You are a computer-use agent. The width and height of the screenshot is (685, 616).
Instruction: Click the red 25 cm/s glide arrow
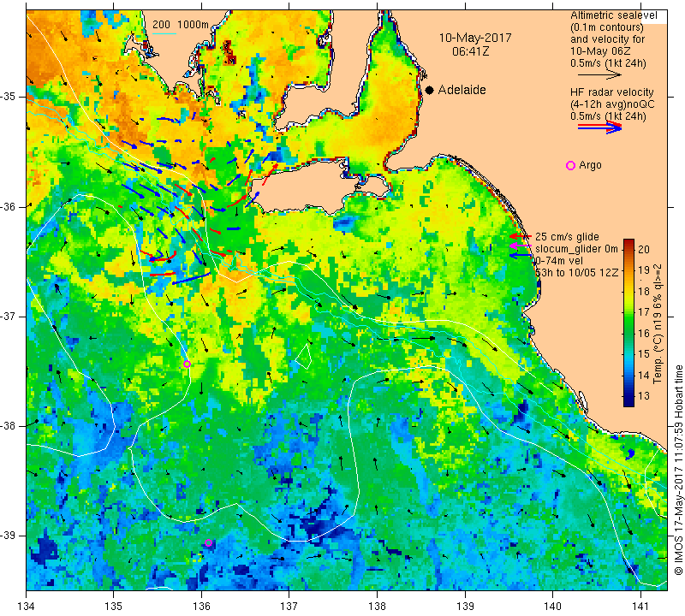521,236
